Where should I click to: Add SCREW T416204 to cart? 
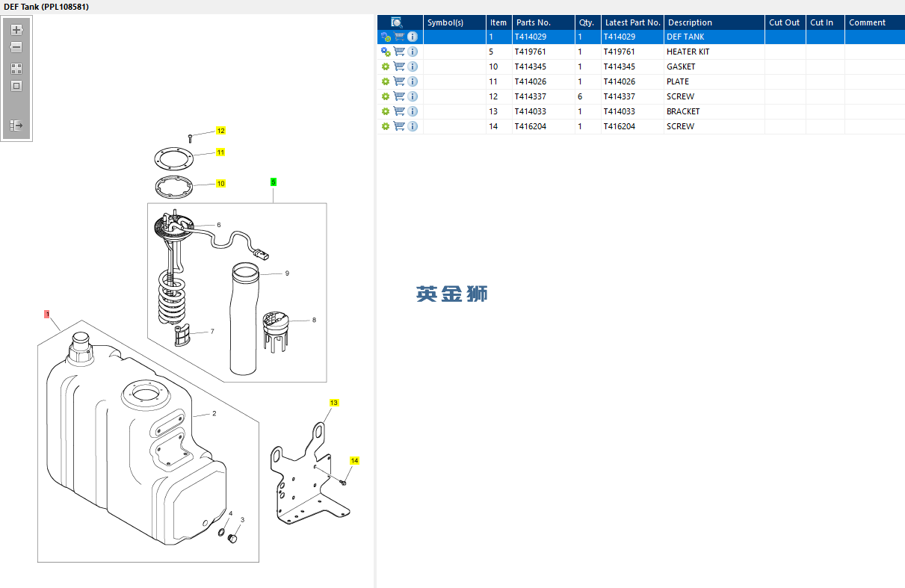[x=399, y=126]
